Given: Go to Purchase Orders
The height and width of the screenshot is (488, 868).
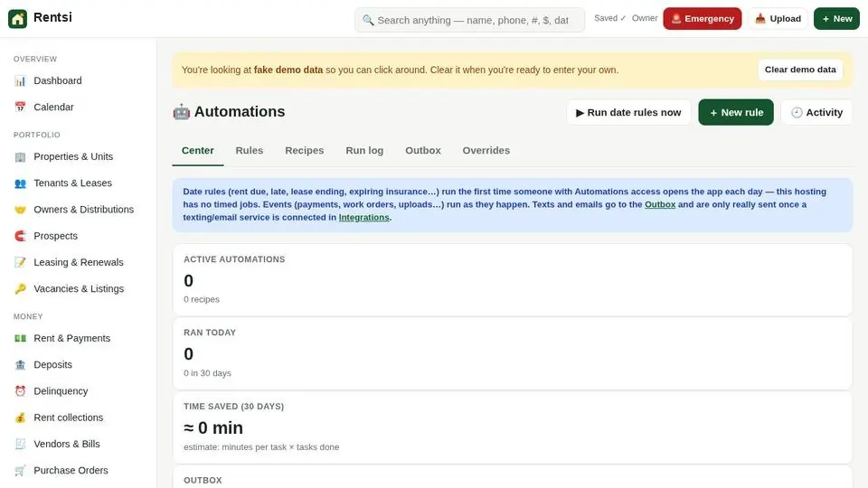Looking at the screenshot, I should click(x=78, y=470).
